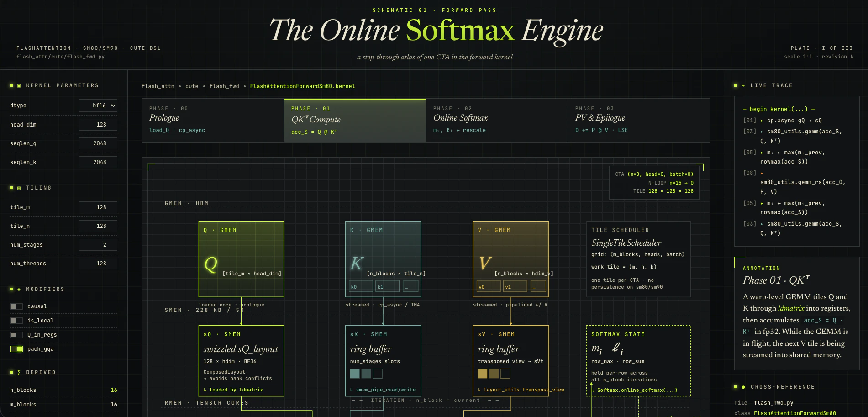Viewport: 868px width, 417px height.
Task: Click the ldmatrix link in annotation
Action: [x=791, y=308]
